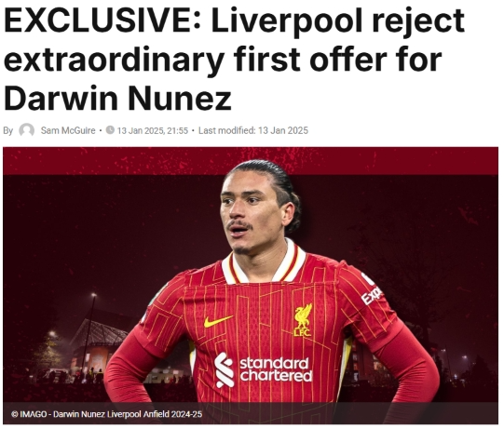
Task: Click the clock icon before the publish date
Action: pos(110,130)
